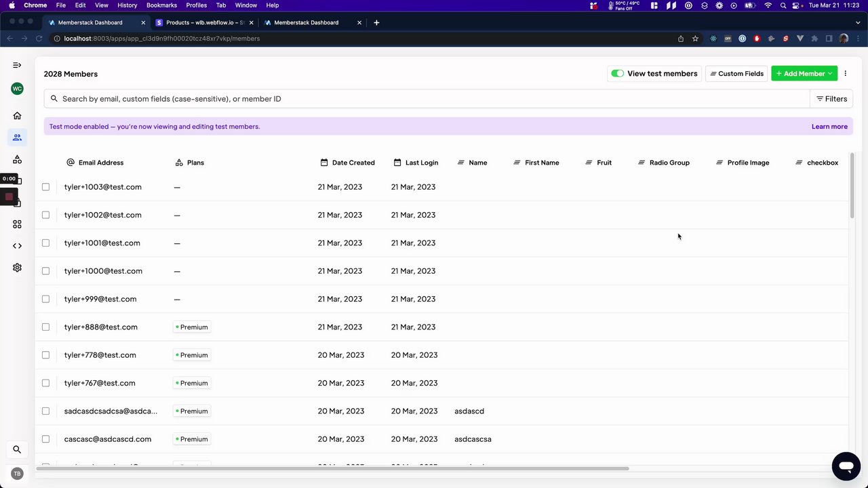Select checkbox for tyler+1000@test.com

coord(45,271)
